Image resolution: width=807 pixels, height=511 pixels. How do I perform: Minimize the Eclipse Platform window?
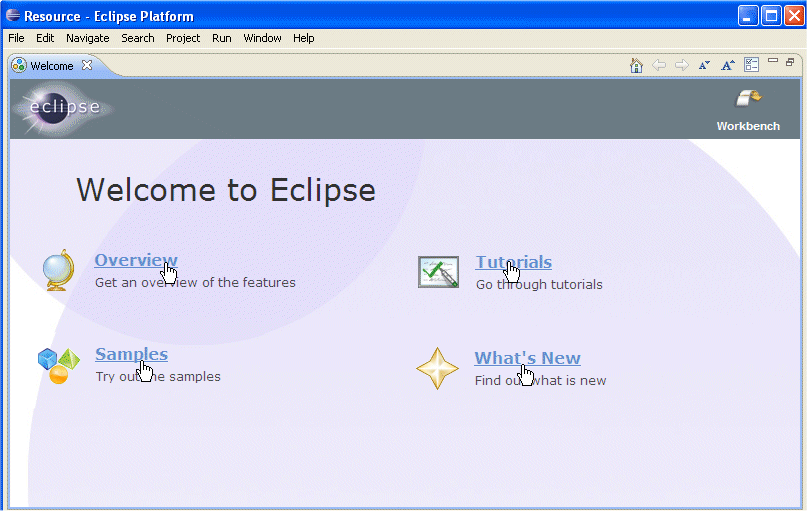coord(748,16)
